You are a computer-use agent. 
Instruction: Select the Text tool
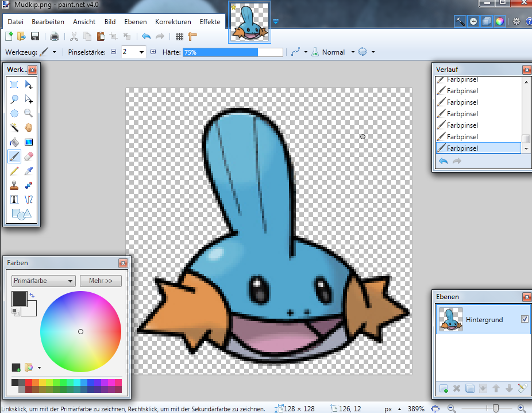coord(14,200)
